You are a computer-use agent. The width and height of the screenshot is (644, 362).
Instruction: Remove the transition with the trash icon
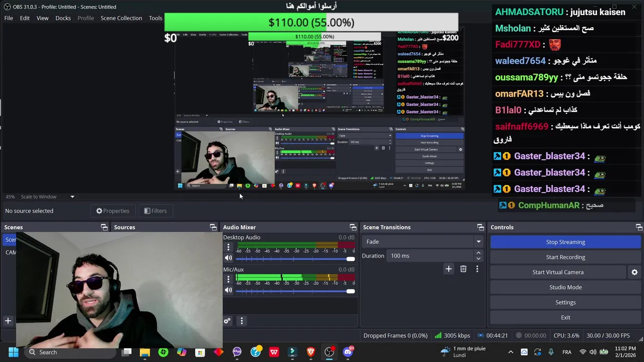point(463,269)
